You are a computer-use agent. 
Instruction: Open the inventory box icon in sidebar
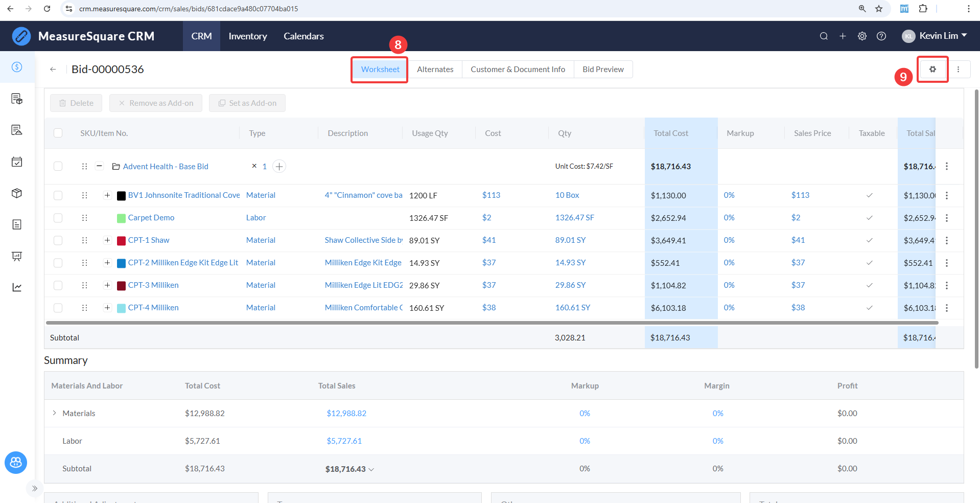[17, 193]
